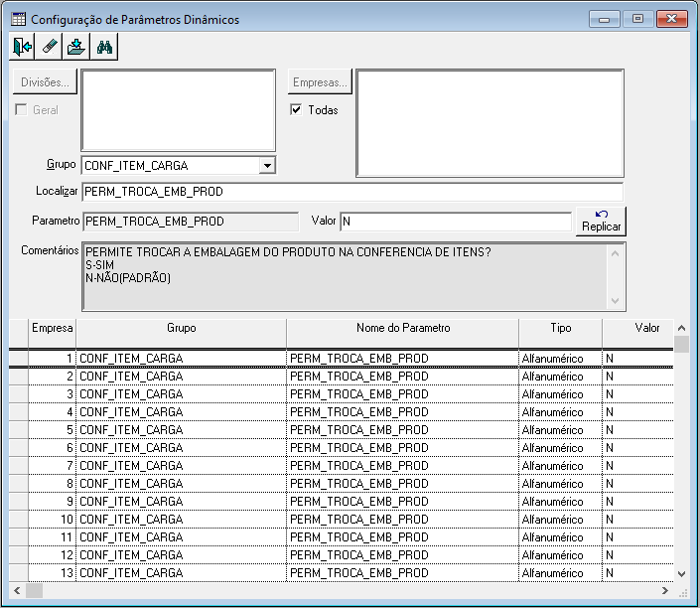Click the exit door toolbar icon
Image resolution: width=700 pixels, height=608 pixels.
click(22, 47)
